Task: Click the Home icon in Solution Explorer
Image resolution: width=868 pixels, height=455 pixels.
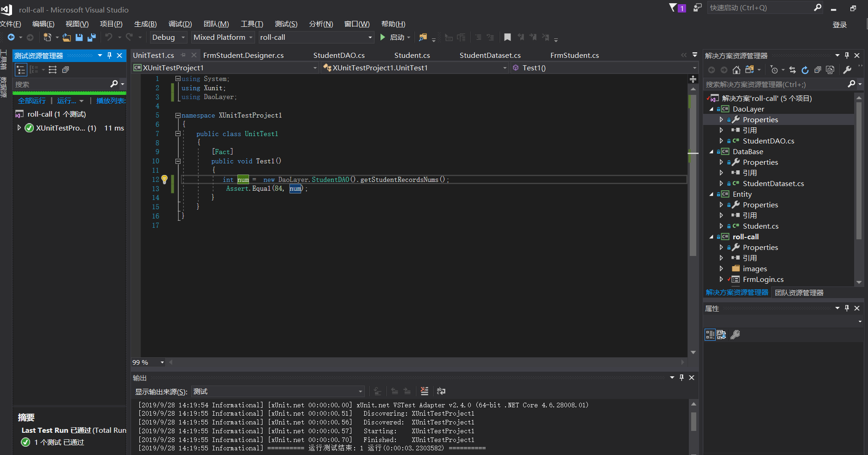Action: tap(737, 70)
